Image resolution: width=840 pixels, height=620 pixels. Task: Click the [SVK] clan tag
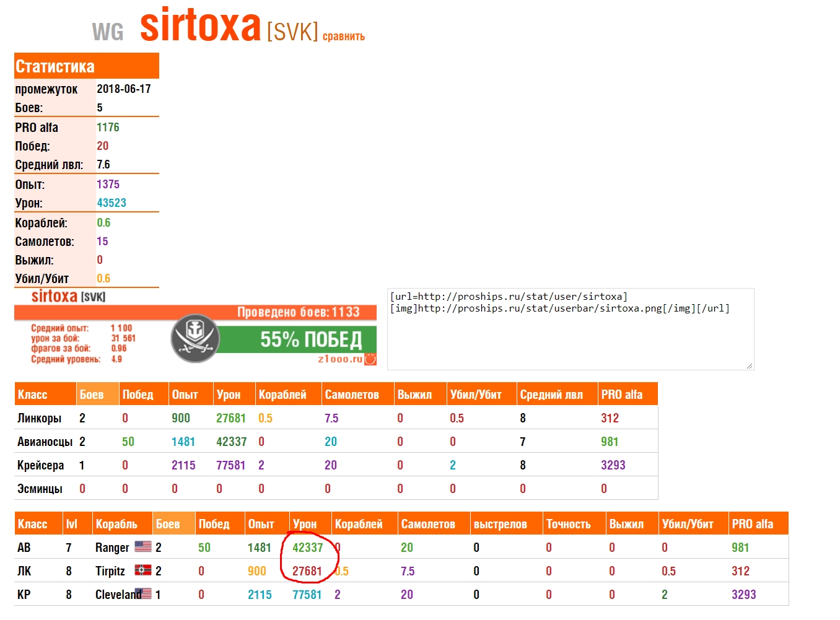click(x=292, y=31)
